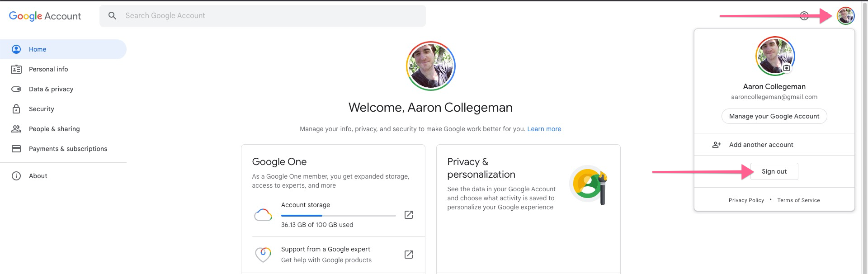This screenshot has height=274, width=868.
Task: Click the Privacy & personalization illustration
Action: coord(589,185)
